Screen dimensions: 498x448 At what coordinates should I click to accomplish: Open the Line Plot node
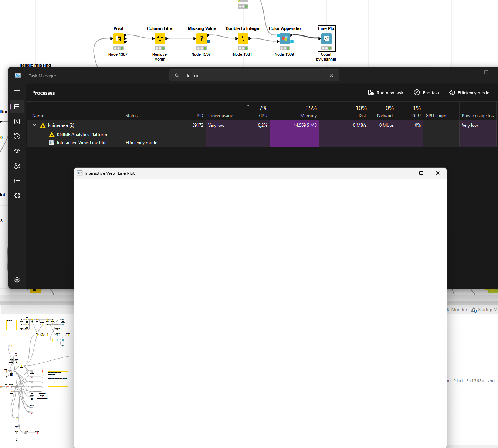tap(326, 38)
